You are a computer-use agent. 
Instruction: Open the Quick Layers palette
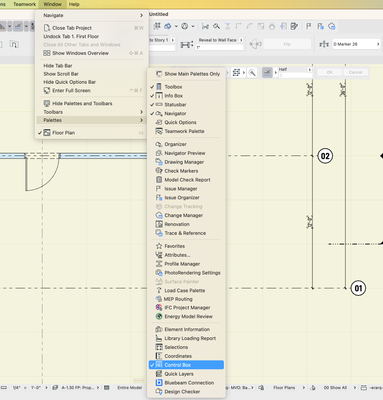(x=186, y=374)
